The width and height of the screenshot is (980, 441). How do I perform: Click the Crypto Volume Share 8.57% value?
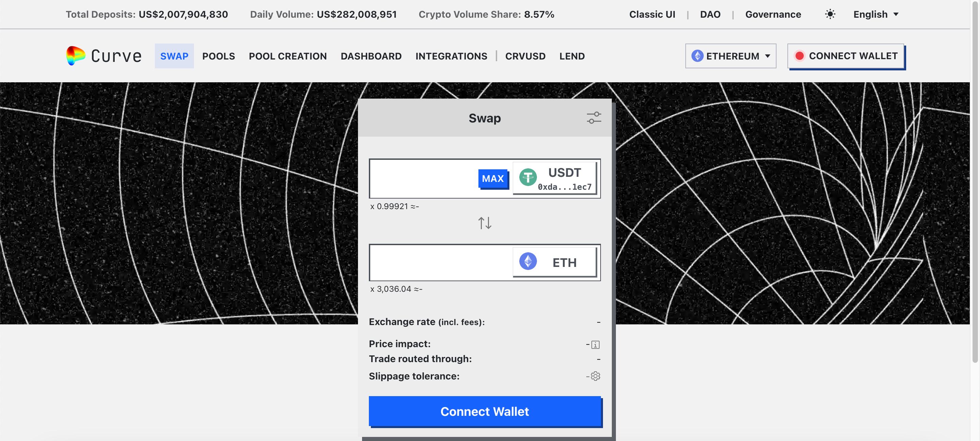coord(539,14)
